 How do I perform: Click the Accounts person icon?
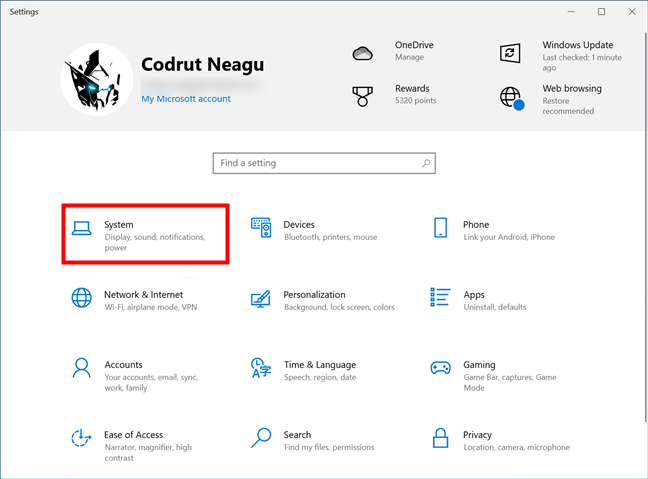(81, 368)
